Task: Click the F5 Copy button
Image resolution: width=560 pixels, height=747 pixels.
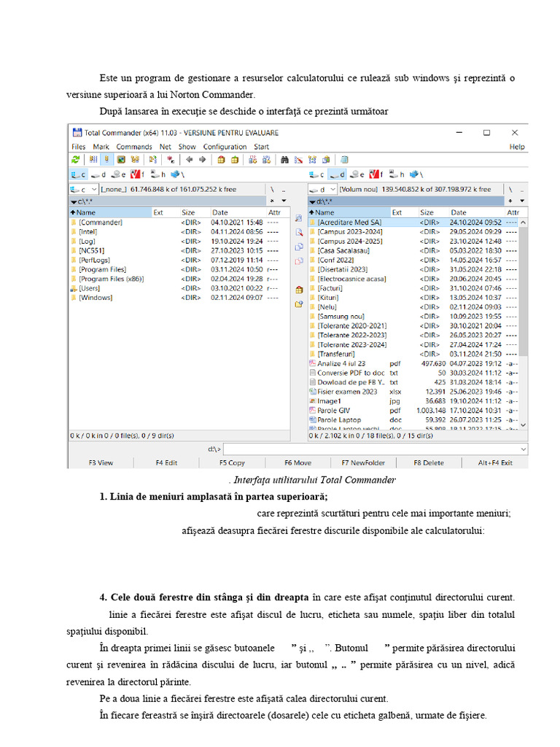Action: 232,462
